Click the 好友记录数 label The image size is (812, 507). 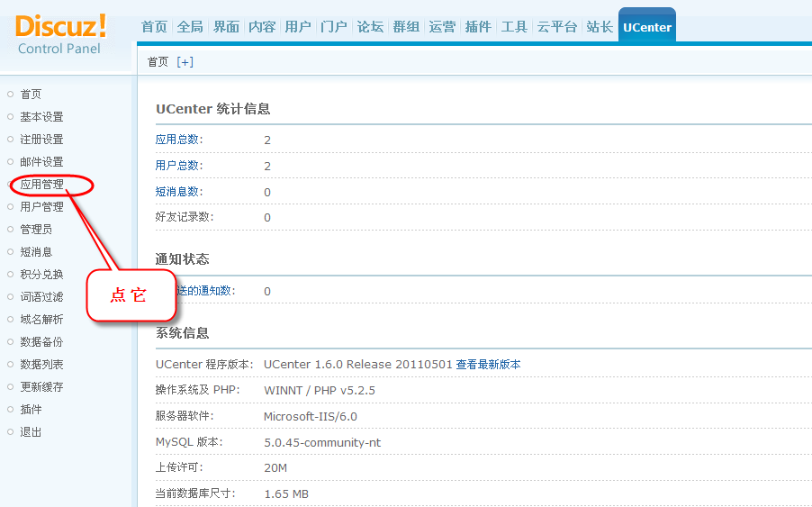tap(185, 217)
